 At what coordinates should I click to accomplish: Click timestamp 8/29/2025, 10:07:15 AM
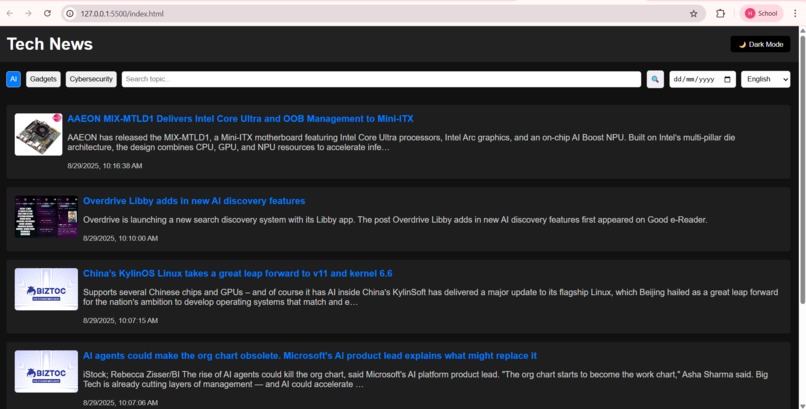pos(120,321)
